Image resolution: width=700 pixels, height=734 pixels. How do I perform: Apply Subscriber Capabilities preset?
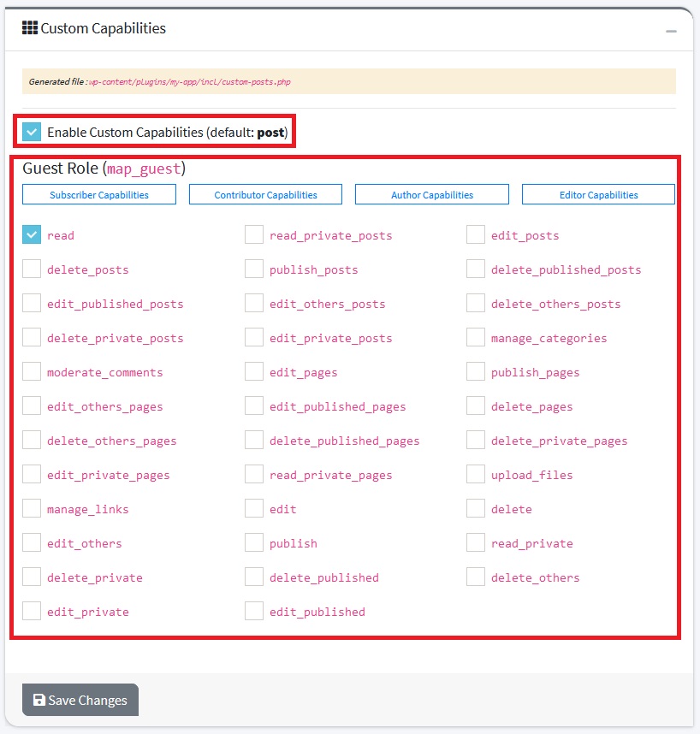[99, 195]
